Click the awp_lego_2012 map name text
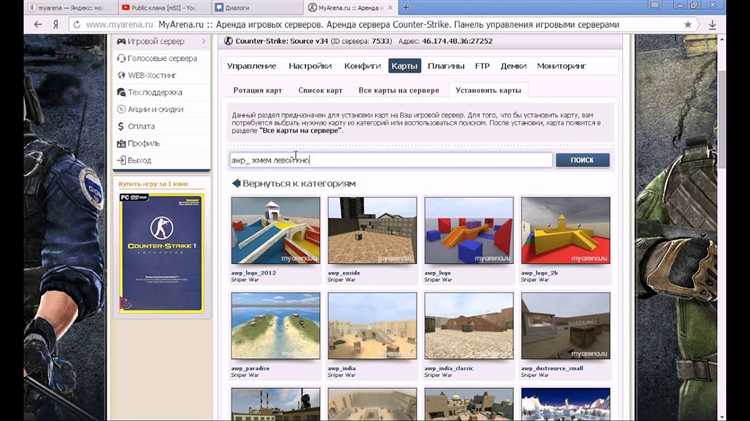This screenshot has width=750, height=421. coord(254,273)
